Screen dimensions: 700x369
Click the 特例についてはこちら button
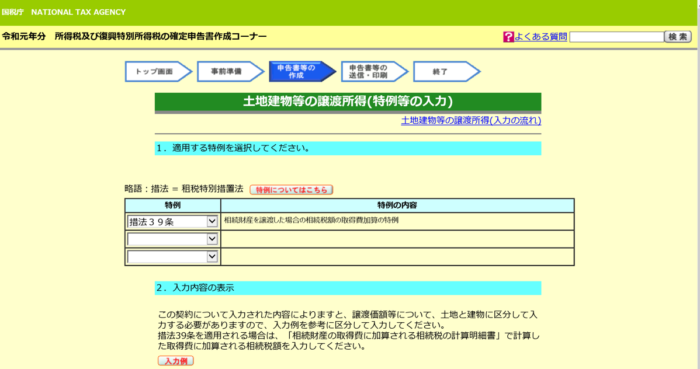pyautogui.click(x=291, y=190)
